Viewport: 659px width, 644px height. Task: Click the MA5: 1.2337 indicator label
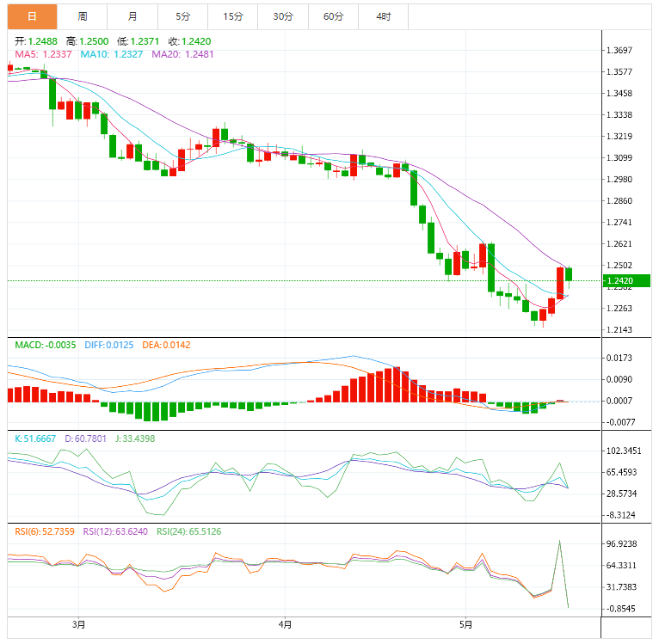[x=43, y=55]
